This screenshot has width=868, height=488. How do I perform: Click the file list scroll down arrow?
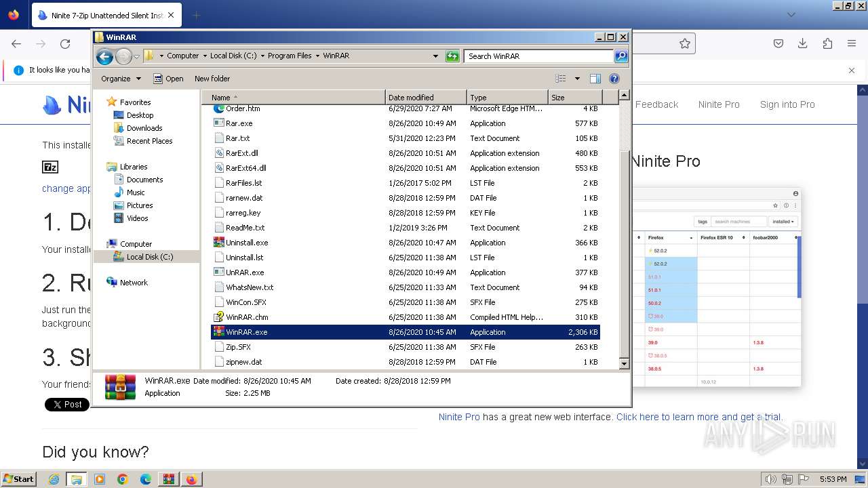coord(625,364)
